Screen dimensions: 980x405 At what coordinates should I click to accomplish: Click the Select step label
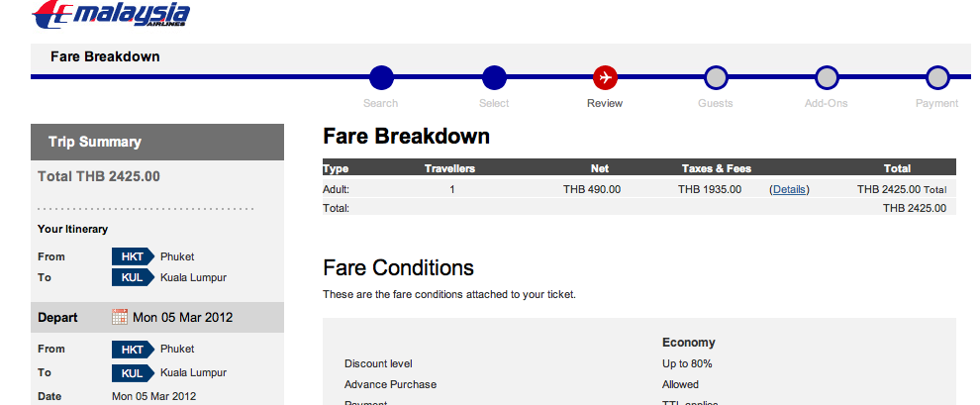pyautogui.click(x=494, y=103)
